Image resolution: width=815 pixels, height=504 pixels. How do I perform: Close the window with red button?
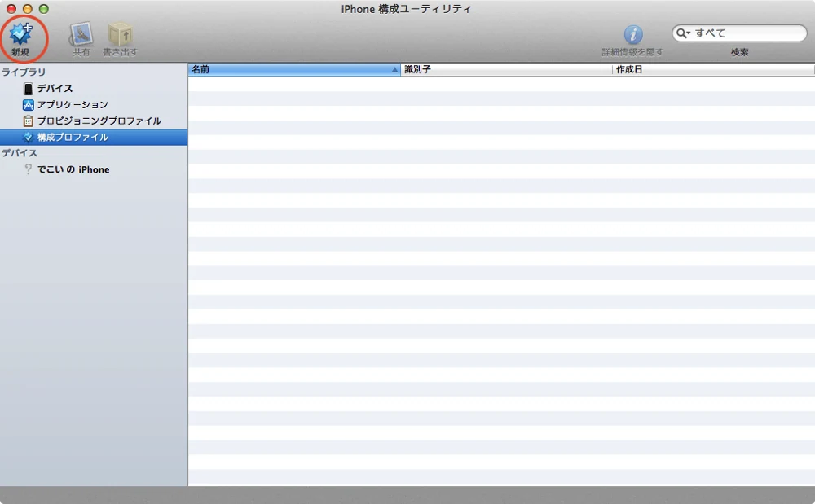[x=11, y=9]
